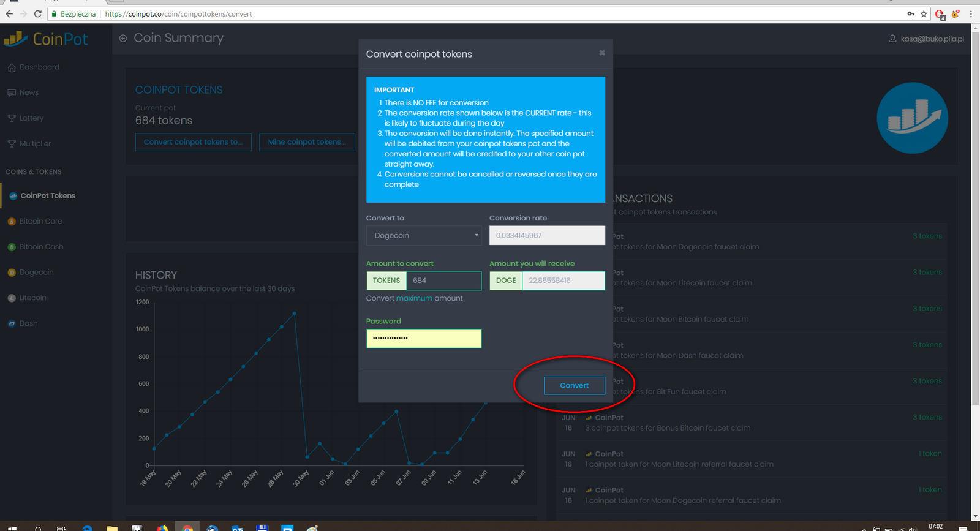
Task: Click the HISTORY chart heading
Action: click(x=156, y=276)
